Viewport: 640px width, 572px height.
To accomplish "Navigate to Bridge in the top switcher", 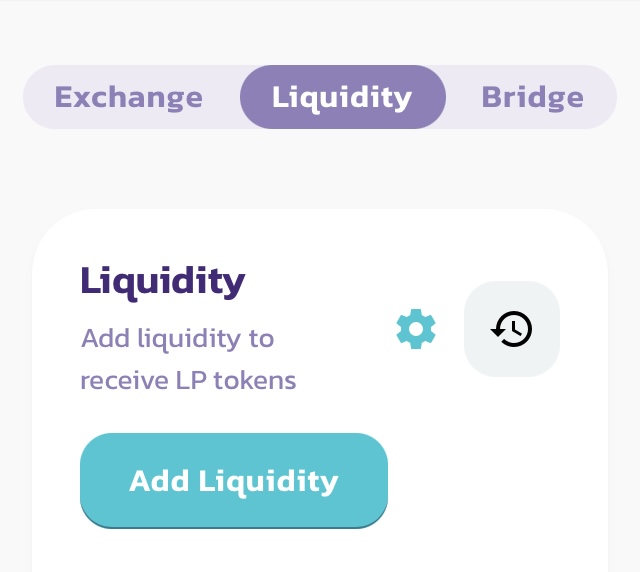I will tap(532, 97).
